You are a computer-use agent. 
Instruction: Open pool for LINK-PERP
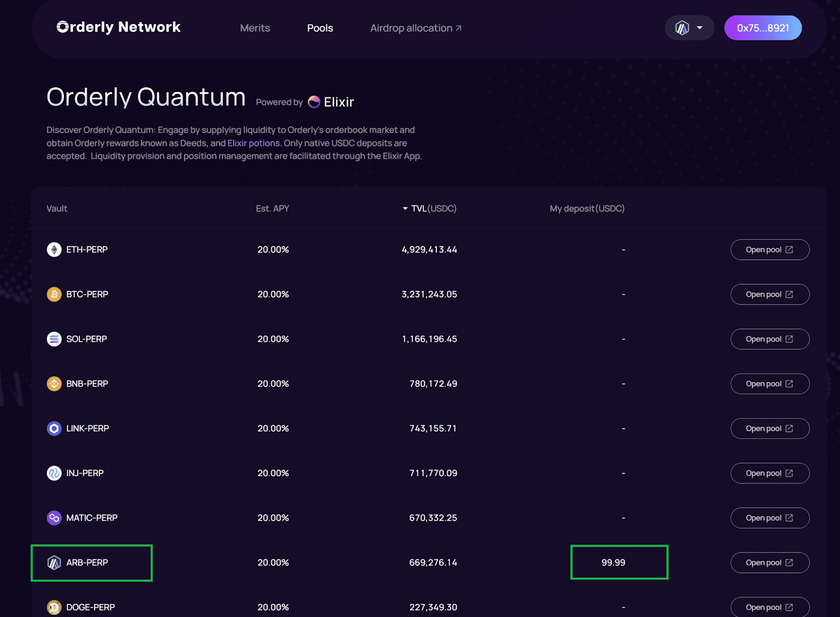770,428
